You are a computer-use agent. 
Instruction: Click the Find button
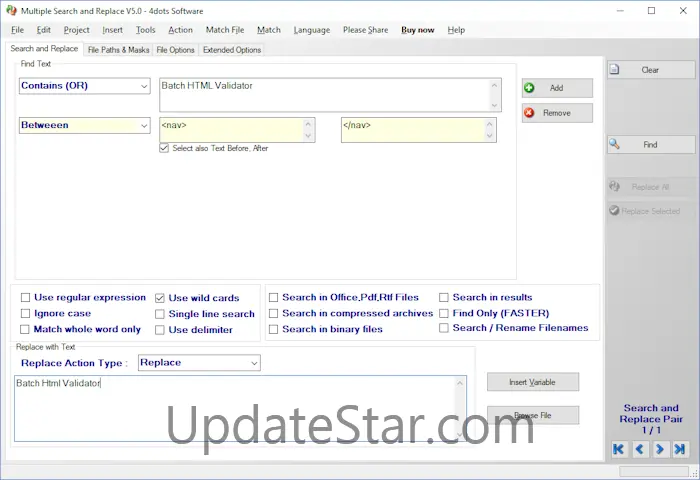(651, 144)
